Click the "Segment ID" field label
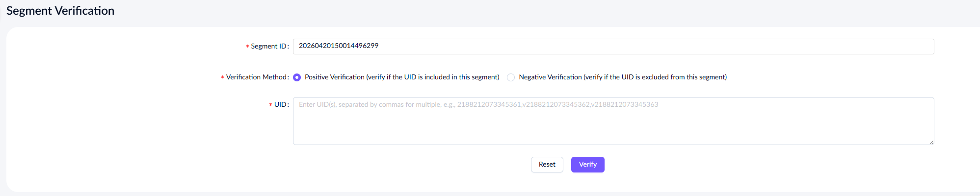Viewport: 980px width, 196px height. tap(268, 47)
